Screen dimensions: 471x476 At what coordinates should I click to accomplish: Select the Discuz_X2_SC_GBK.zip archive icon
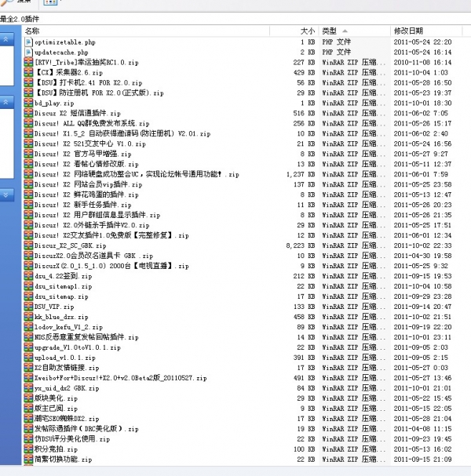coord(28,245)
